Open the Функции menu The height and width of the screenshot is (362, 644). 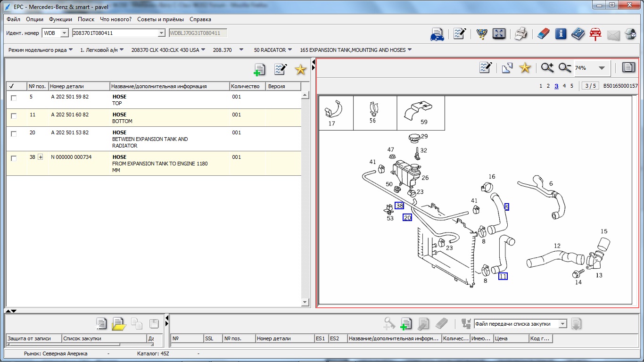[x=61, y=19]
